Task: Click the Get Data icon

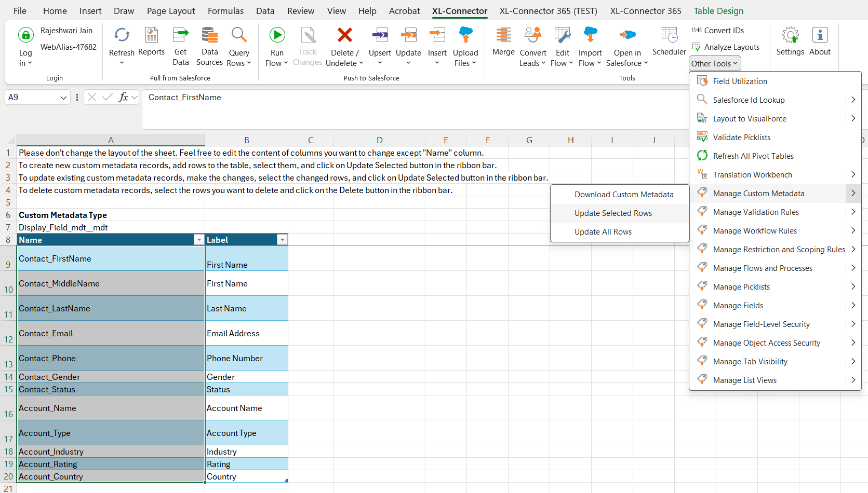Action: 180,36
